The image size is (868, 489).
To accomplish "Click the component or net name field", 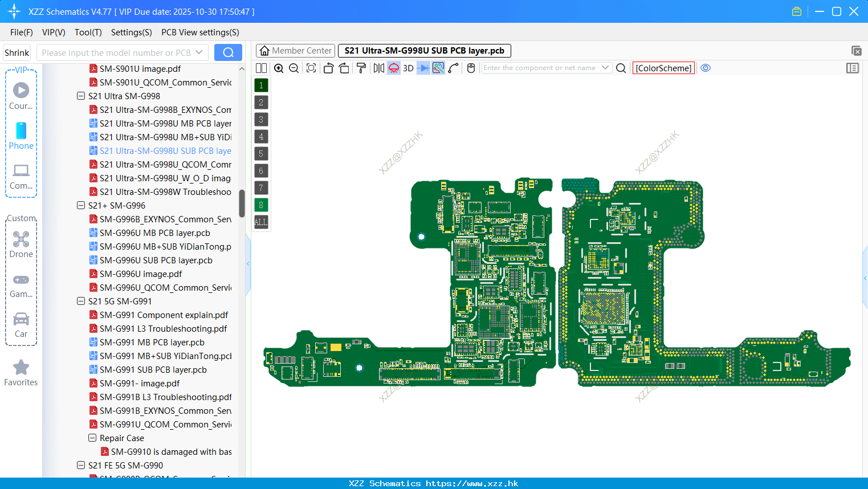I will point(540,68).
